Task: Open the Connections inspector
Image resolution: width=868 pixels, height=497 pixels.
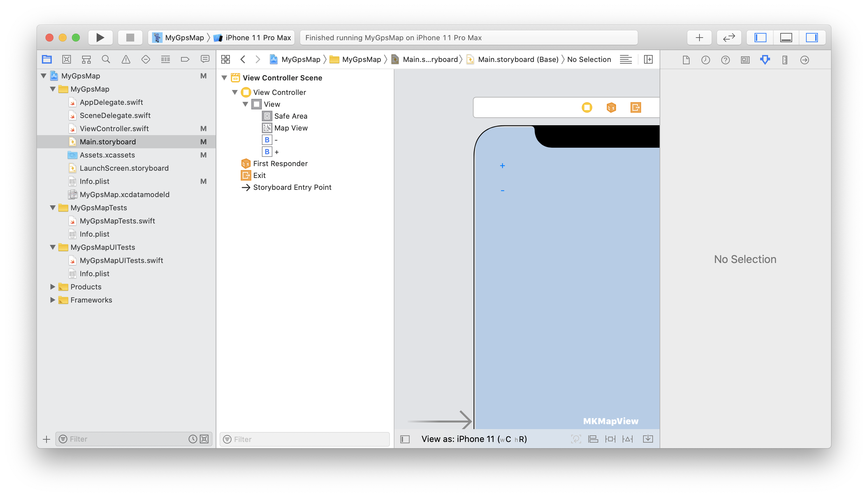Action: (x=804, y=60)
